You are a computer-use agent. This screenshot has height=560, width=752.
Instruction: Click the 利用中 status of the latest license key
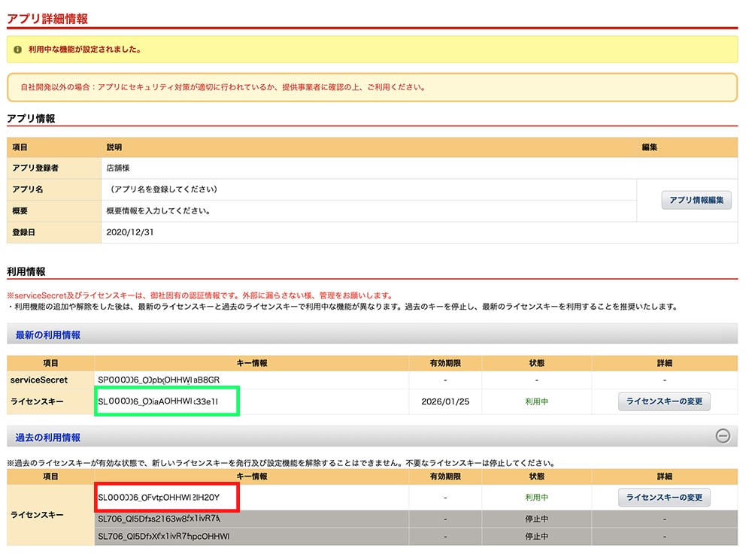537,401
